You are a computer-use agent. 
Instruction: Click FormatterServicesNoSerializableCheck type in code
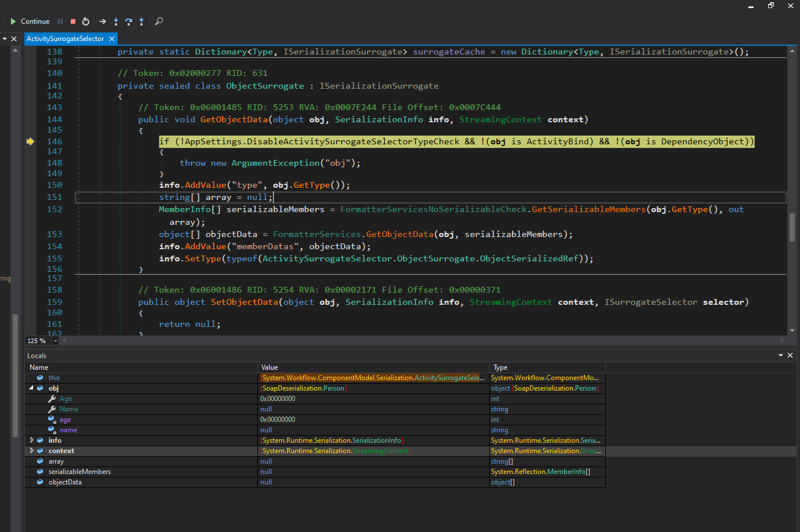pyautogui.click(x=434, y=209)
